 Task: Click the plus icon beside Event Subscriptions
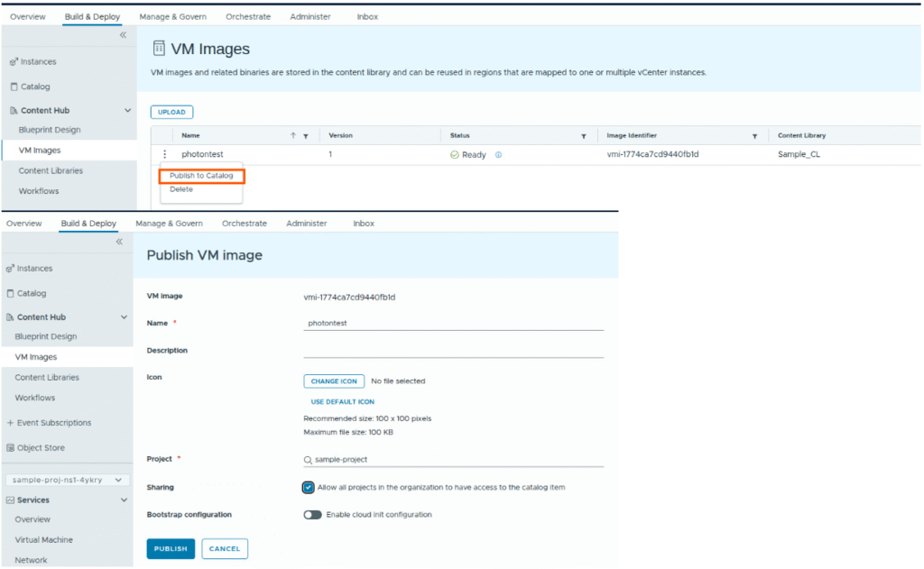(x=10, y=423)
